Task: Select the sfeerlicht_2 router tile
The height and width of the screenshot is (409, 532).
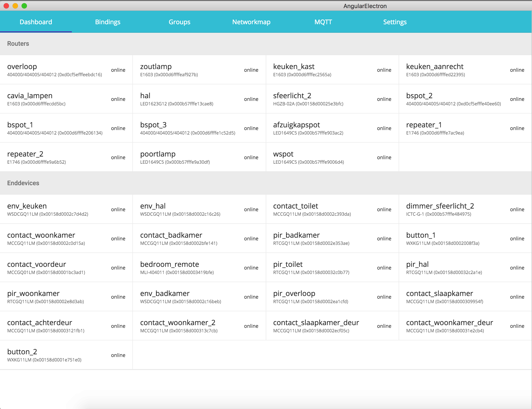Action: click(332, 99)
